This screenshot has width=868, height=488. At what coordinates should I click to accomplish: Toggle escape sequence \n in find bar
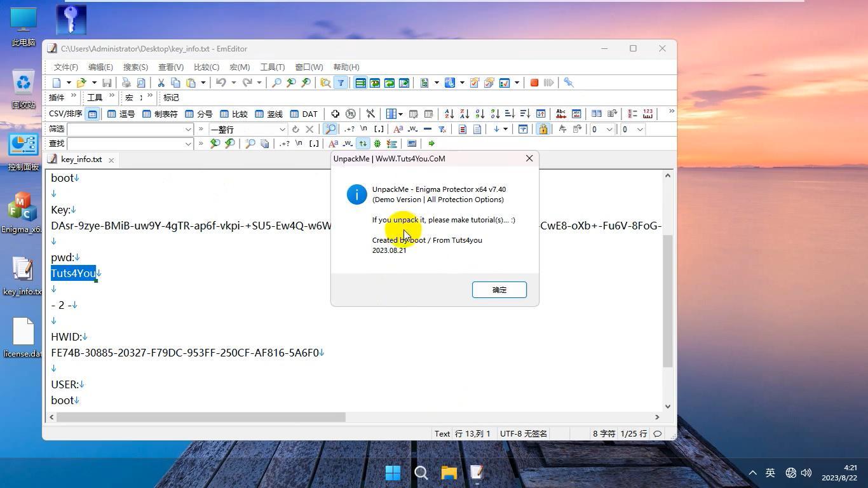point(299,144)
